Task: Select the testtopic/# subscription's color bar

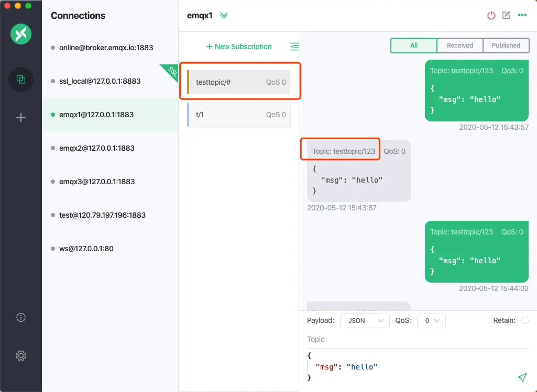Action: [188, 82]
